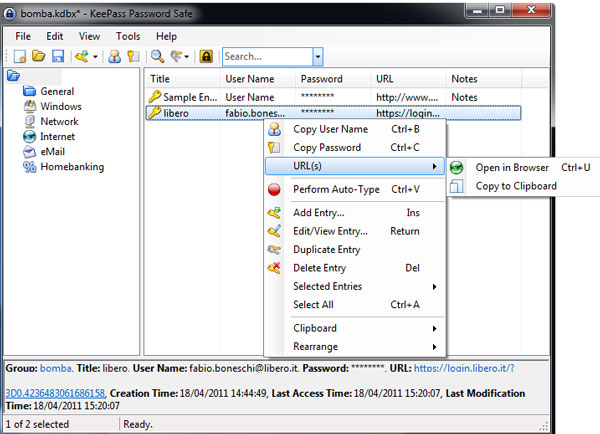600x434 pixels.
Task: Sort by the Password column header
Action: (x=333, y=79)
